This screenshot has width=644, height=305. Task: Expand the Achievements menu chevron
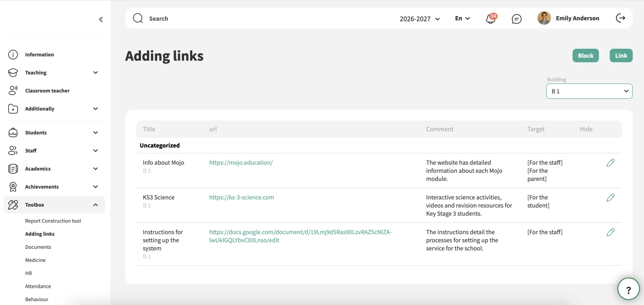95,187
